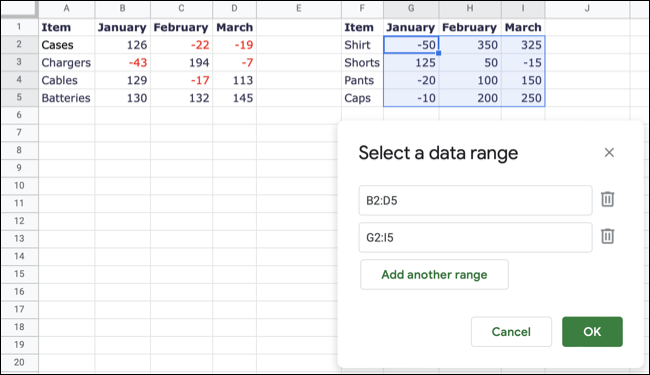
Task: Click the red -43 cell
Action: [122, 63]
